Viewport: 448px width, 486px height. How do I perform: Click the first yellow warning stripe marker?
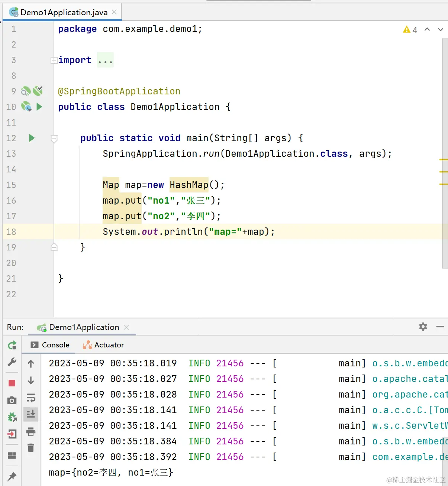click(x=444, y=159)
